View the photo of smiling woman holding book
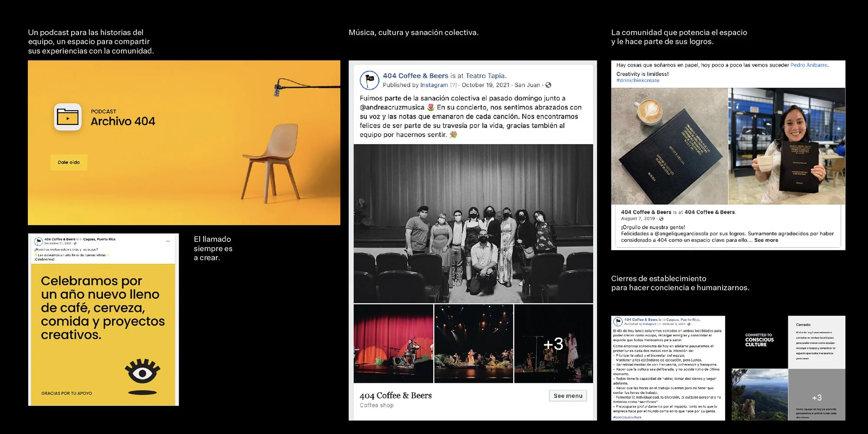868x434 pixels. click(787, 146)
